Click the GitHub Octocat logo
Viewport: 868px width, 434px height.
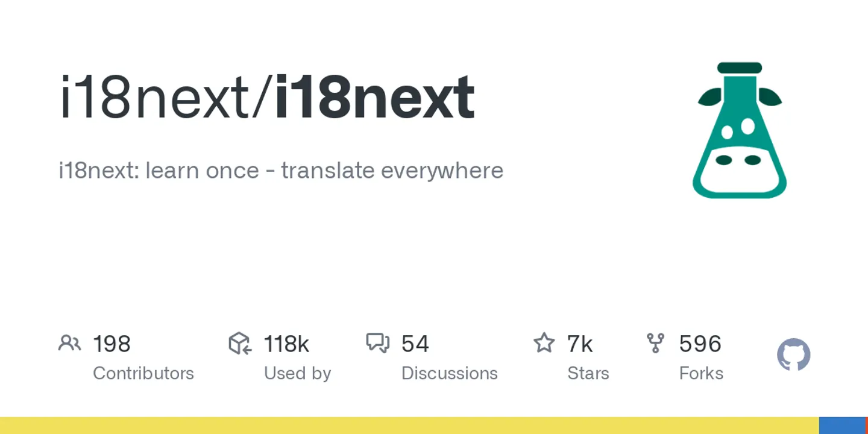coord(793,354)
